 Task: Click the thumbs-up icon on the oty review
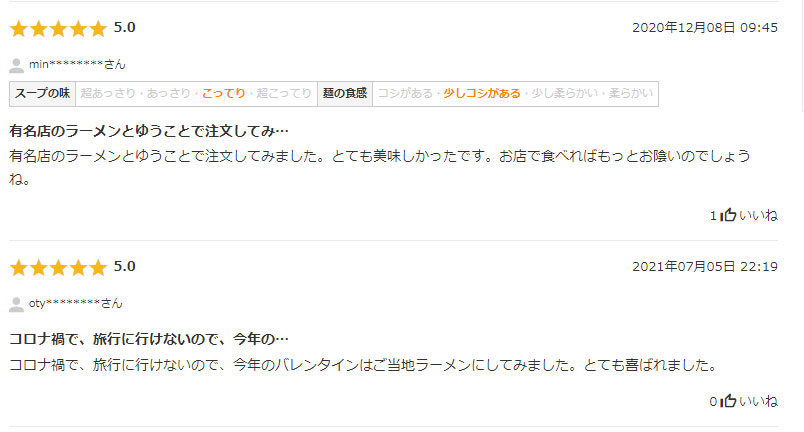click(728, 401)
